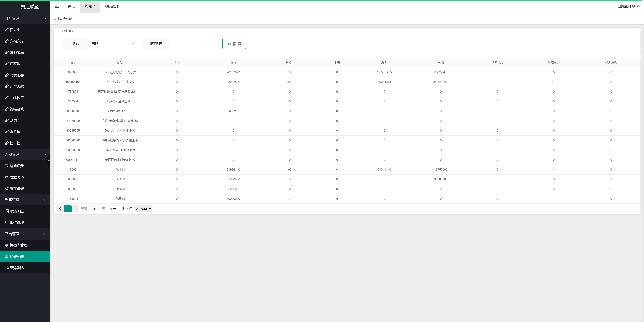Collapse the 场控管理 menu group
This screenshot has height=322, width=644.
[x=25, y=18]
